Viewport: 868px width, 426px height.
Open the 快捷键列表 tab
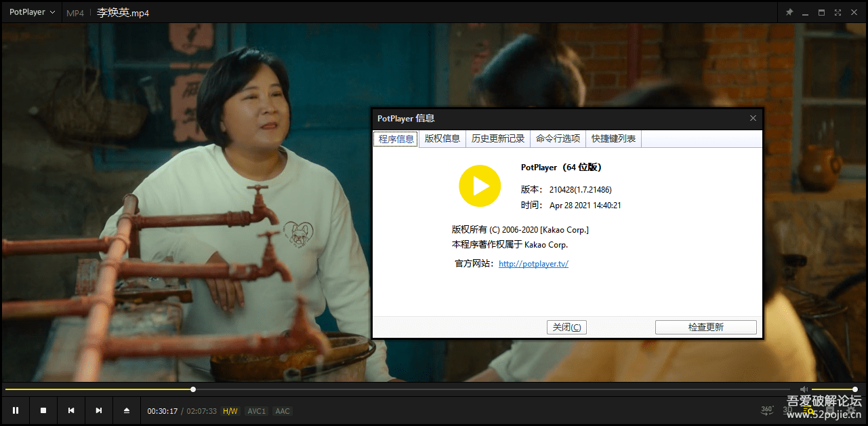point(613,138)
